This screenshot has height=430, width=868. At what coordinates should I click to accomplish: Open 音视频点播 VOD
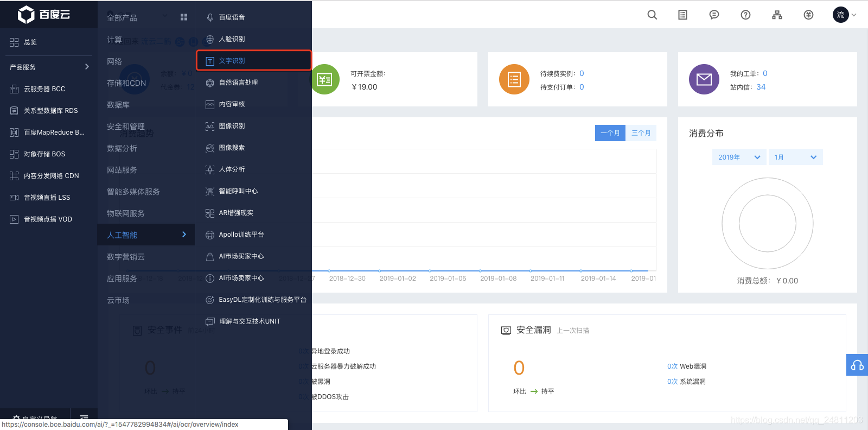click(49, 219)
